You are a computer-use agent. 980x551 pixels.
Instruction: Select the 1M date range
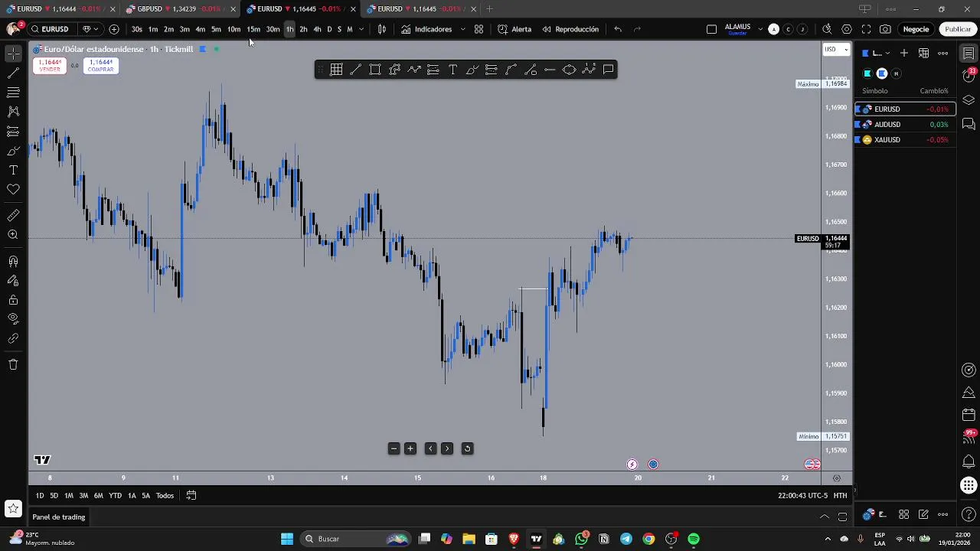click(x=69, y=495)
